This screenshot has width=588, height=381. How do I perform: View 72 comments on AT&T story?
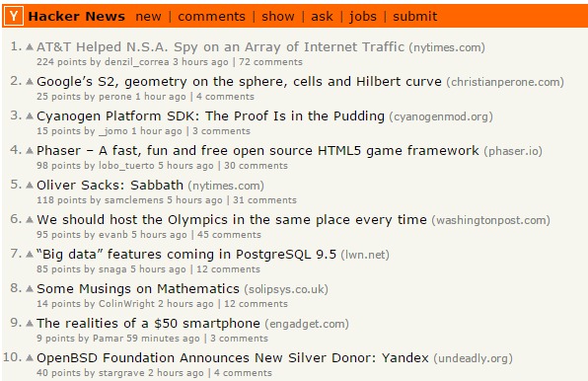[x=270, y=62]
